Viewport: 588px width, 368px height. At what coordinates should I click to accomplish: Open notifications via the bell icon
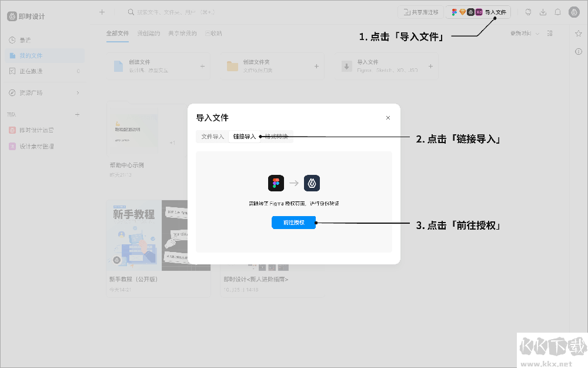point(557,12)
